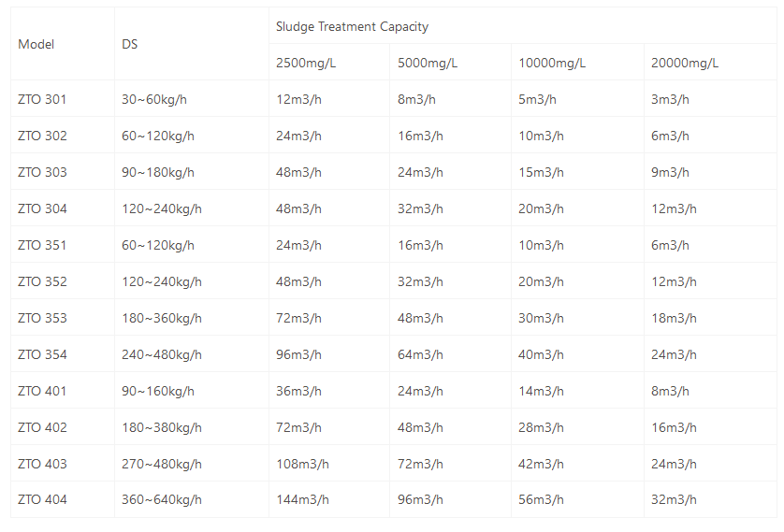784x532 pixels.
Task: Select the ZTO 354 row label
Action: [x=42, y=354]
